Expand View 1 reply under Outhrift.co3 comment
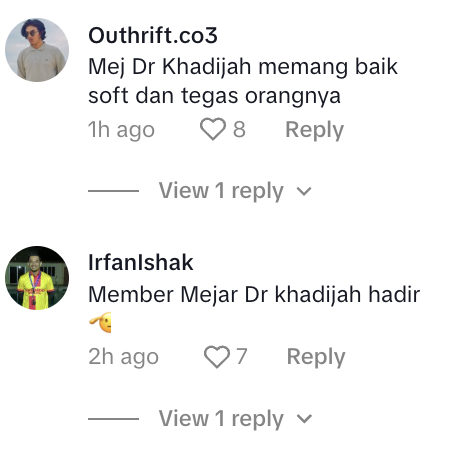This screenshot has width=456, height=464. coord(221,191)
